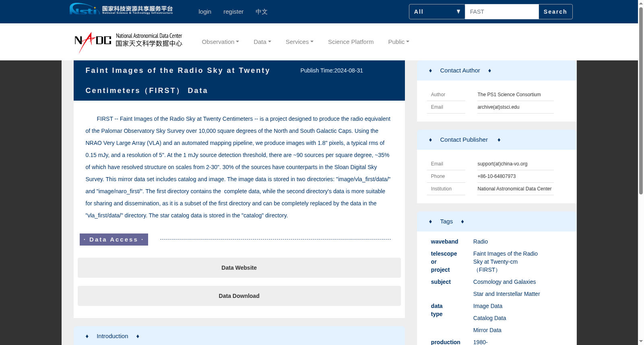Select the Star and Interstellar Matter tag

click(x=506, y=294)
